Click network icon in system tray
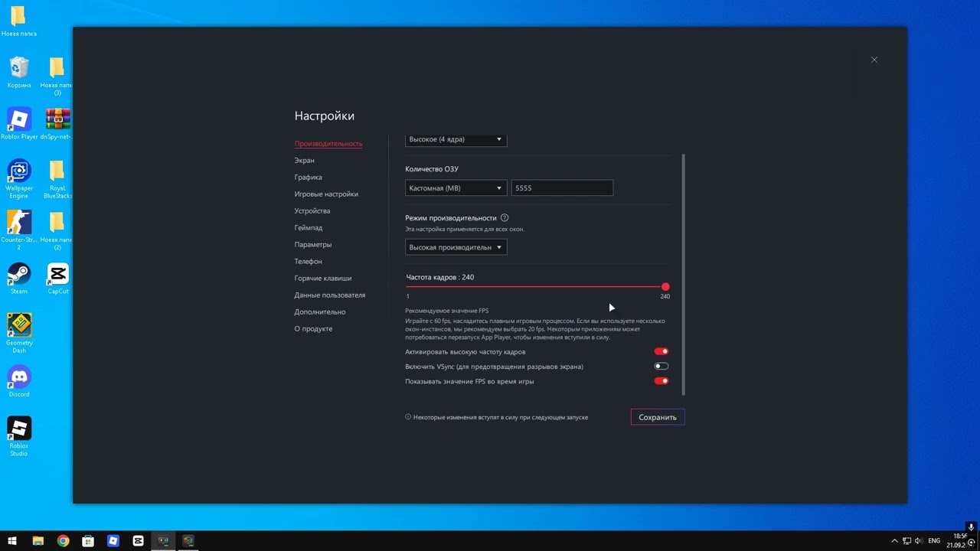The height and width of the screenshot is (551, 980). pyautogui.click(x=906, y=541)
